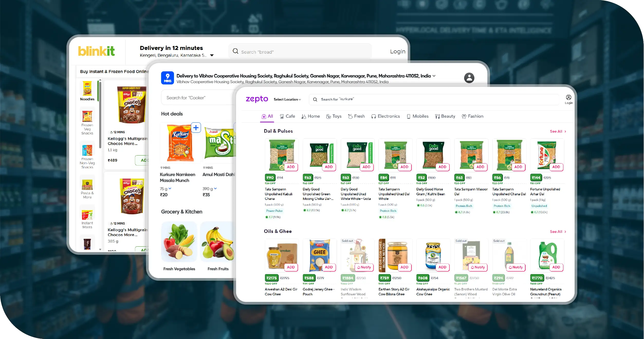The width and height of the screenshot is (644, 339).
Task: Expand the Select Location dropdown
Action: click(x=287, y=99)
